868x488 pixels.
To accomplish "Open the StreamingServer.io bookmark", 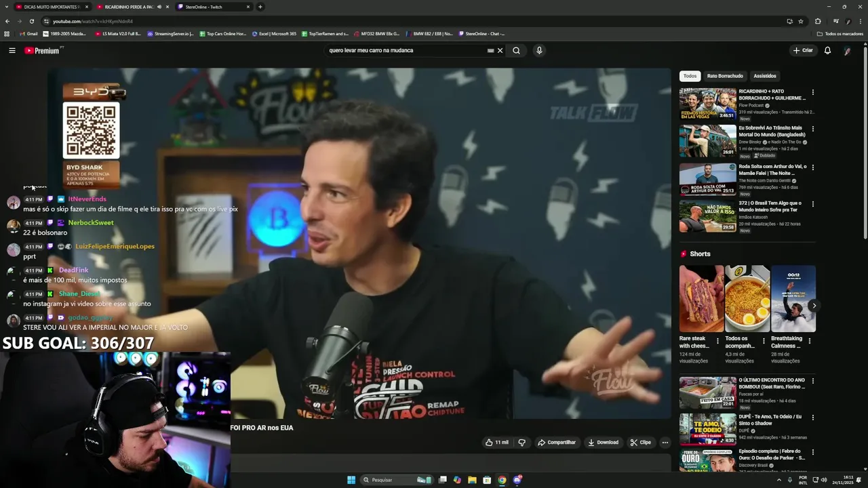I will [x=170, y=33].
